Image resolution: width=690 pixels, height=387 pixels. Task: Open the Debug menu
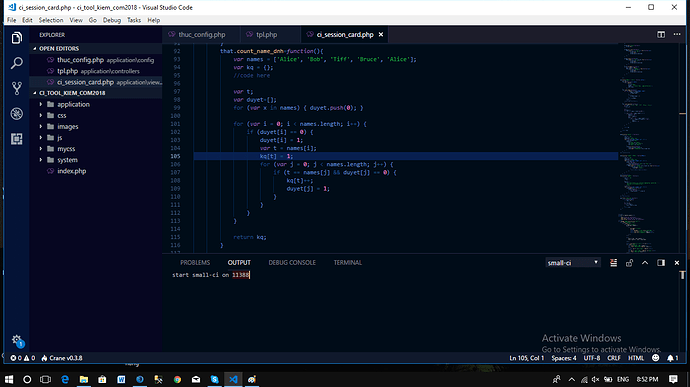[x=112, y=20]
